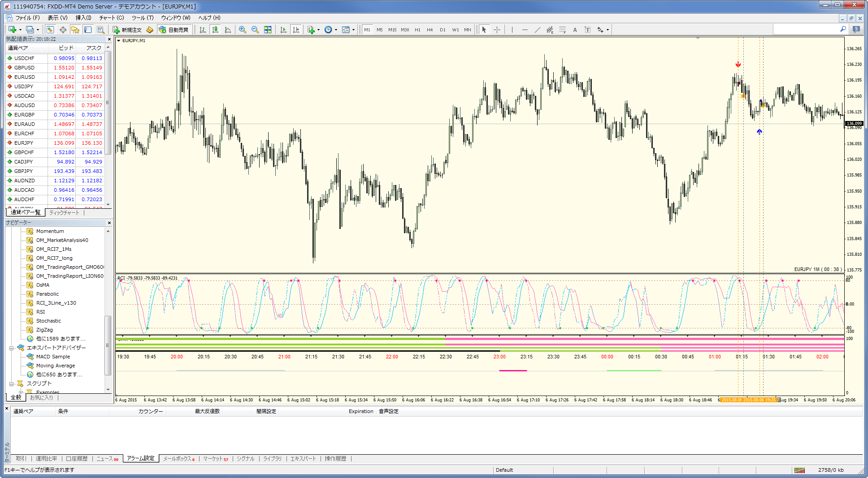Open the 表示 (V) menu

57,18
